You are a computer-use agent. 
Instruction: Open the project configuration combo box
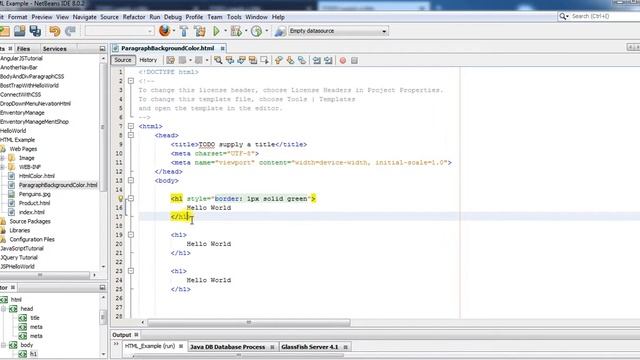pos(119,31)
